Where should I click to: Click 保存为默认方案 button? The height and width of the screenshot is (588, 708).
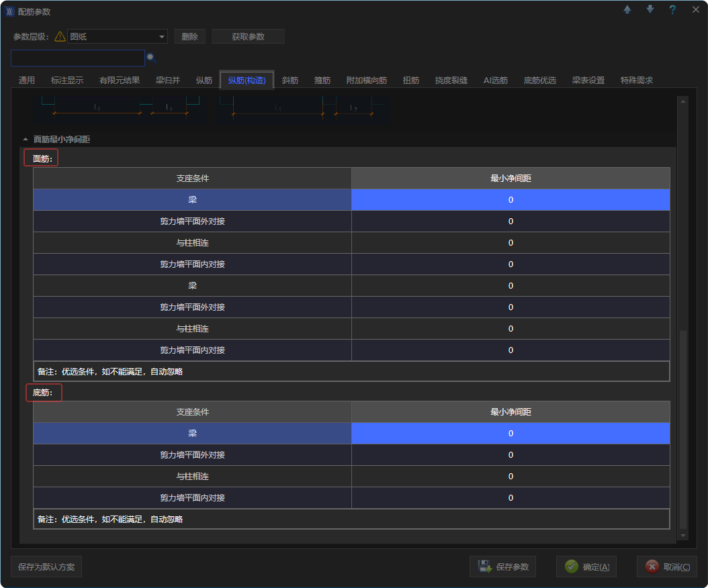tap(46, 567)
